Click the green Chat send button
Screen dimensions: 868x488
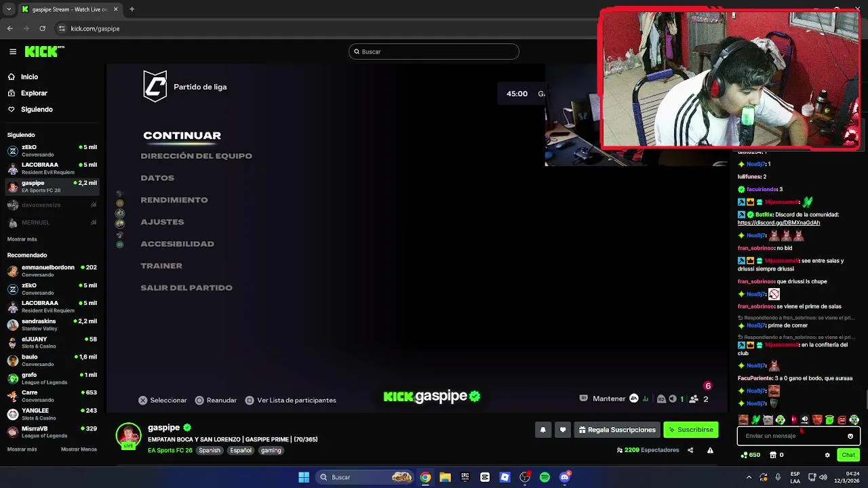[848, 455]
